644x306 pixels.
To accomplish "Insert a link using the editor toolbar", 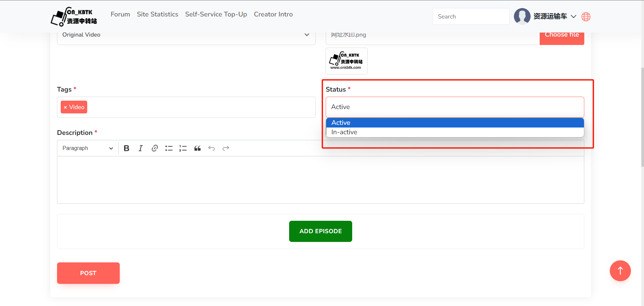I will tap(155, 148).
